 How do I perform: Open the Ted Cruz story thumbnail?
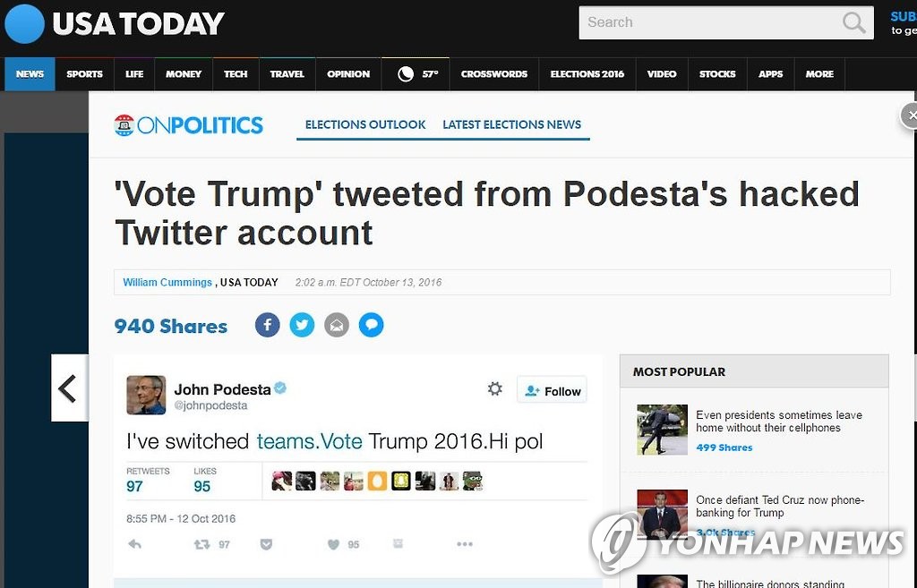(x=662, y=513)
